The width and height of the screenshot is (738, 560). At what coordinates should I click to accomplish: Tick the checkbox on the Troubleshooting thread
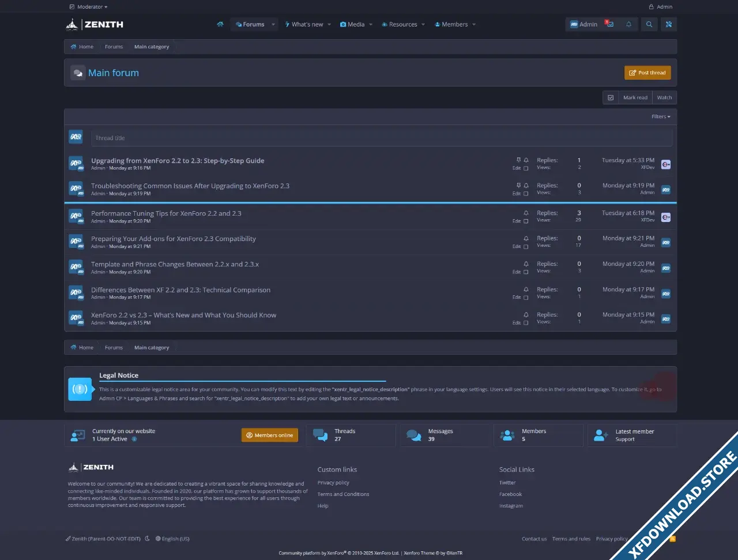point(526,194)
